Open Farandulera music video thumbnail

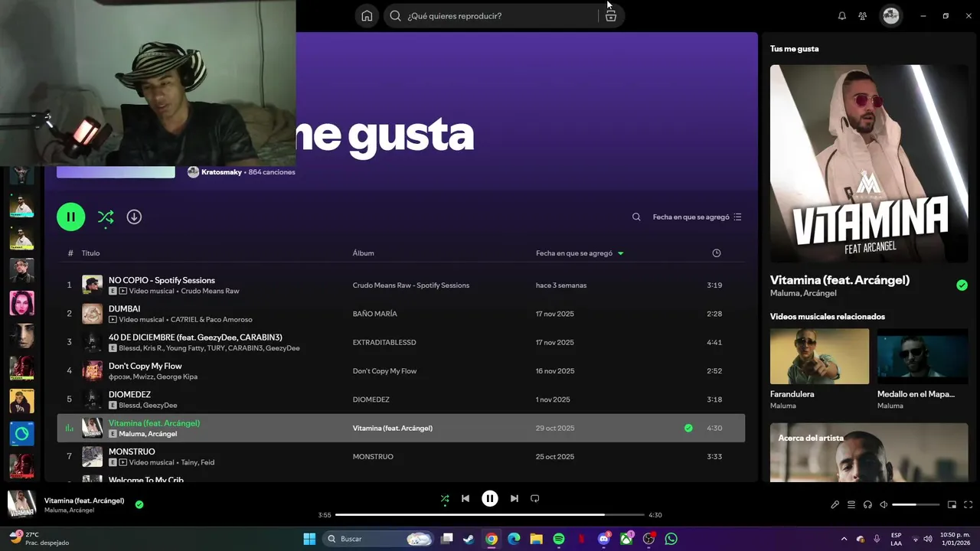point(819,356)
